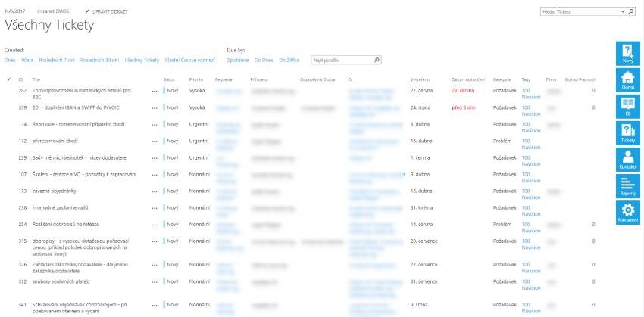
Task: Choose Vlastní Časové rozmezí filter
Action: [x=189, y=61]
